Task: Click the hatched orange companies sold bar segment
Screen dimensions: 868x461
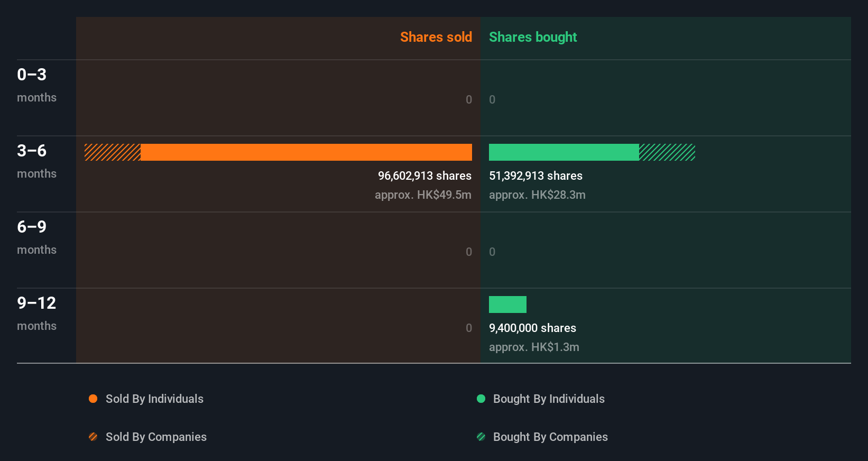Action: [x=113, y=152]
